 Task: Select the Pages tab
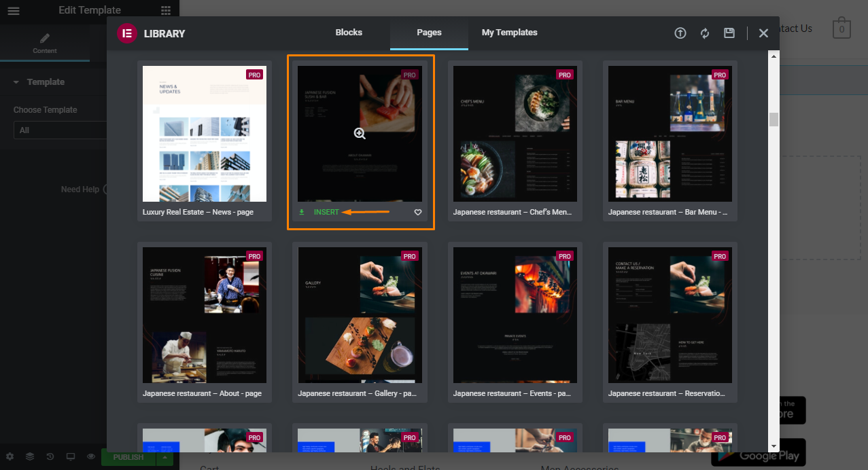(430, 33)
